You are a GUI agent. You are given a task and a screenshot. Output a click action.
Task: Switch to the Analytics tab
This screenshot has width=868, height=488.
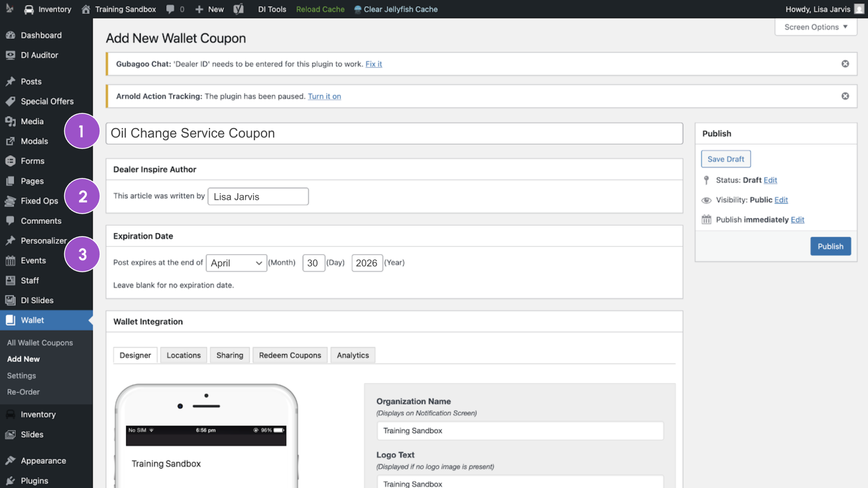[353, 355]
